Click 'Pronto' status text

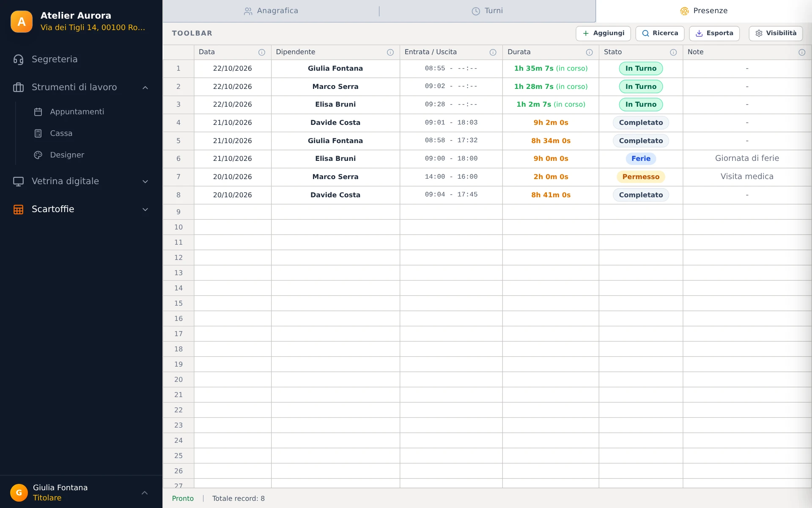coord(183,499)
